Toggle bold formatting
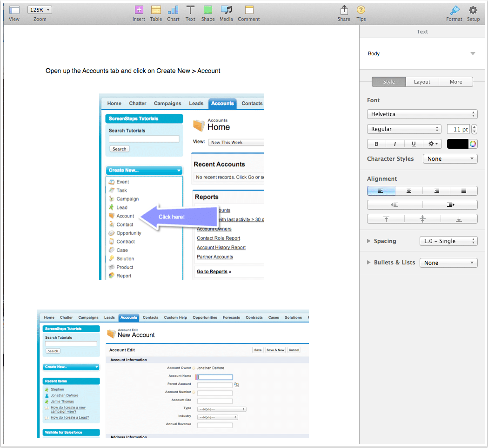Screen dimensions: 488x448 [376, 144]
